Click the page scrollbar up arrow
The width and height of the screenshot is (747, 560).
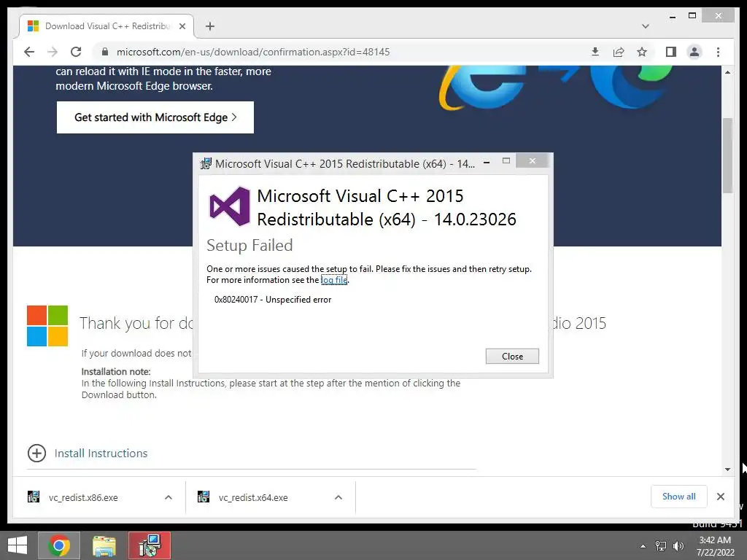pyautogui.click(x=727, y=72)
